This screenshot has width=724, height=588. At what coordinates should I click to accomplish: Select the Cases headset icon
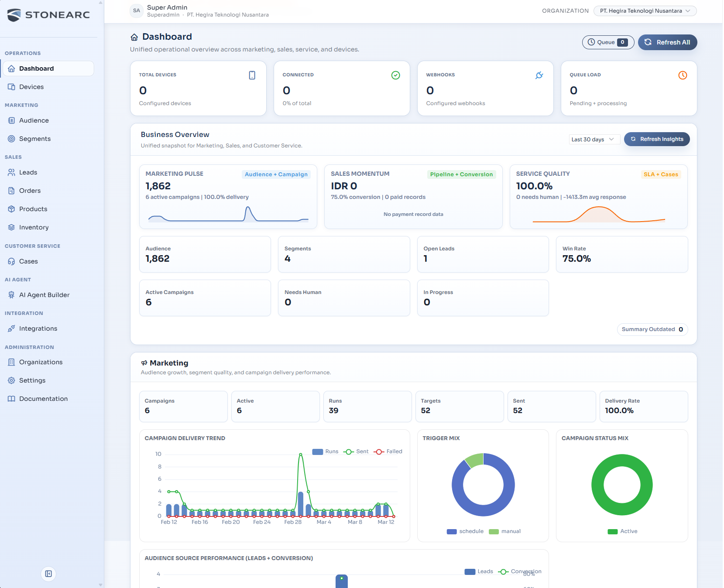click(12, 261)
